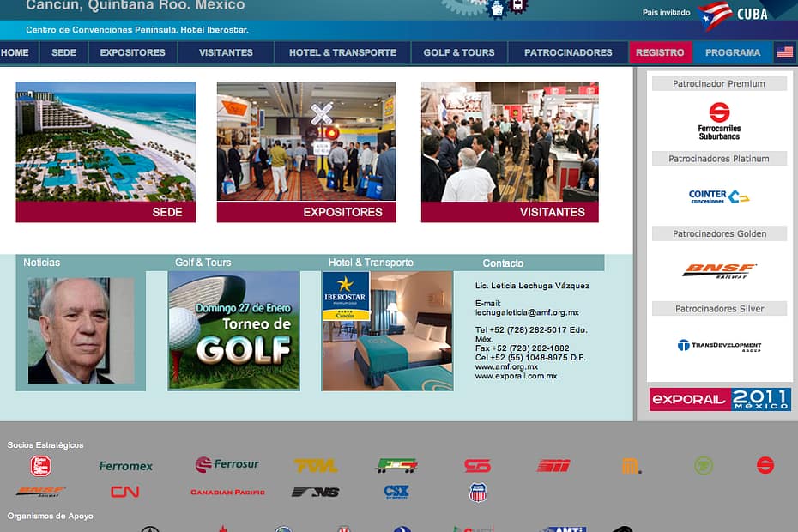This screenshot has height=532, width=798.
Task: Open the Ferromex partner logo
Action: click(x=125, y=466)
